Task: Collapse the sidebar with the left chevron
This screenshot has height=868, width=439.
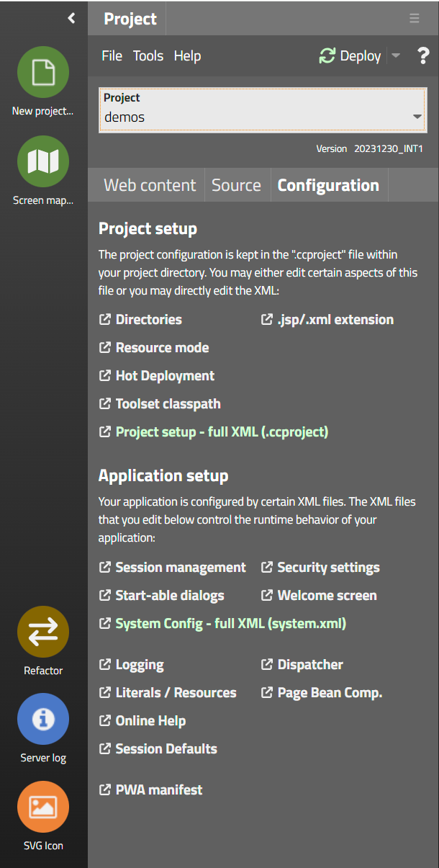Action: tap(71, 18)
